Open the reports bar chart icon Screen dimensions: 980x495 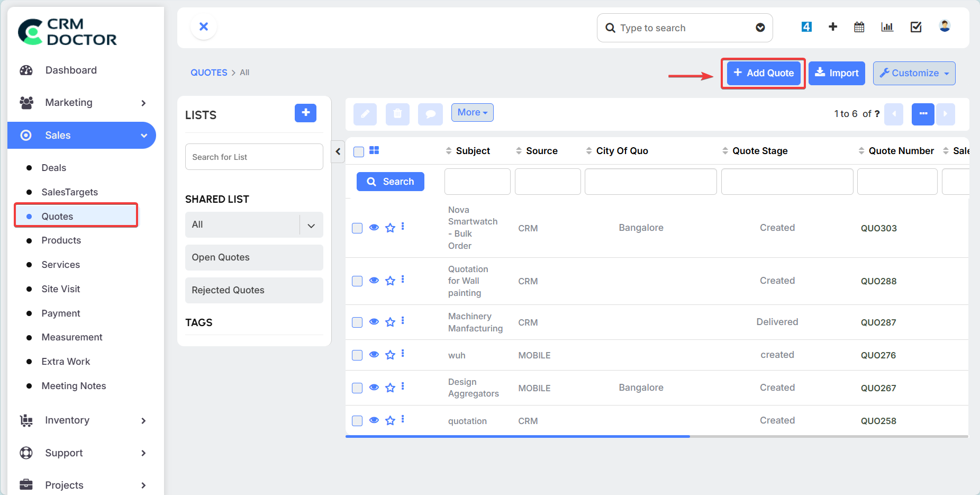(x=887, y=27)
